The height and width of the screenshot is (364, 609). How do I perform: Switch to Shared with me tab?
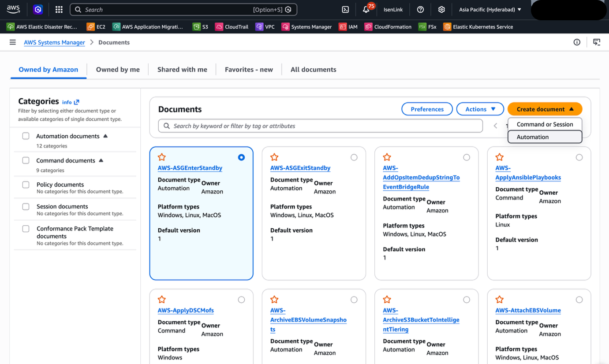click(x=182, y=70)
